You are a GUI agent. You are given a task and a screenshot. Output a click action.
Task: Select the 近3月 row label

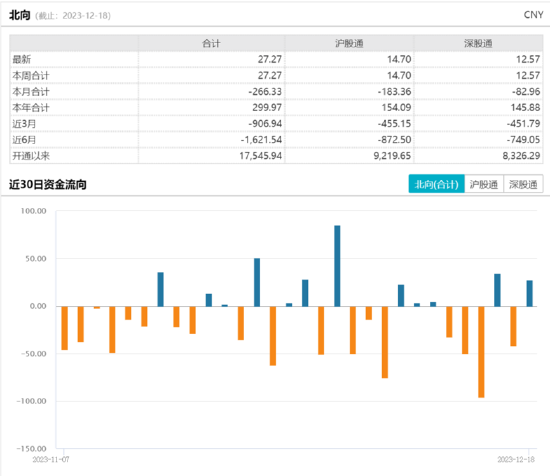point(24,123)
